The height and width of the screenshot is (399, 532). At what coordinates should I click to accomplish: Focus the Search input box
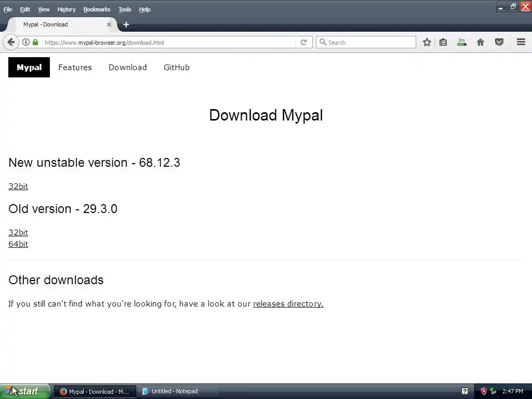click(x=366, y=43)
